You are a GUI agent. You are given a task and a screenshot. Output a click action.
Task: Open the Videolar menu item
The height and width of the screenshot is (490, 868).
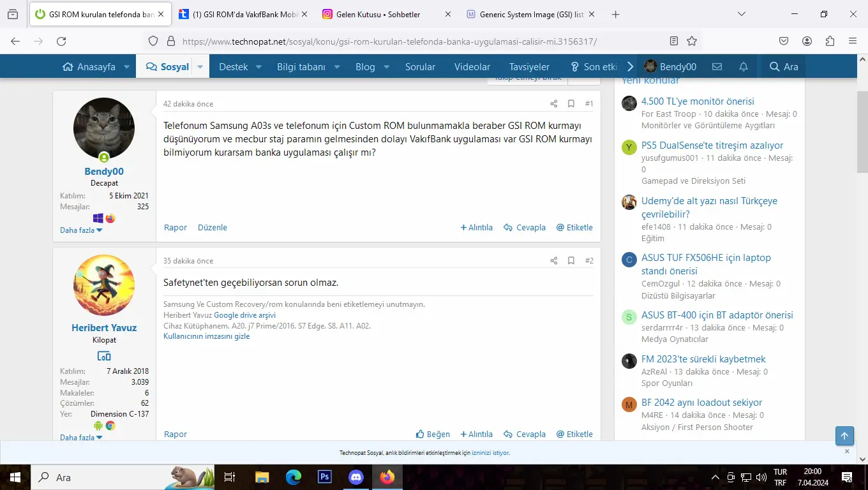pyautogui.click(x=472, y=66)
